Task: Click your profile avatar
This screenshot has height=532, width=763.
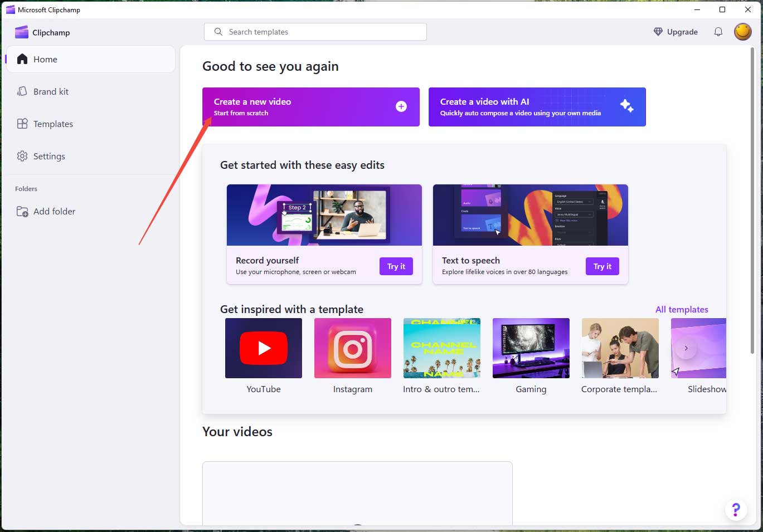Action: 743,32
